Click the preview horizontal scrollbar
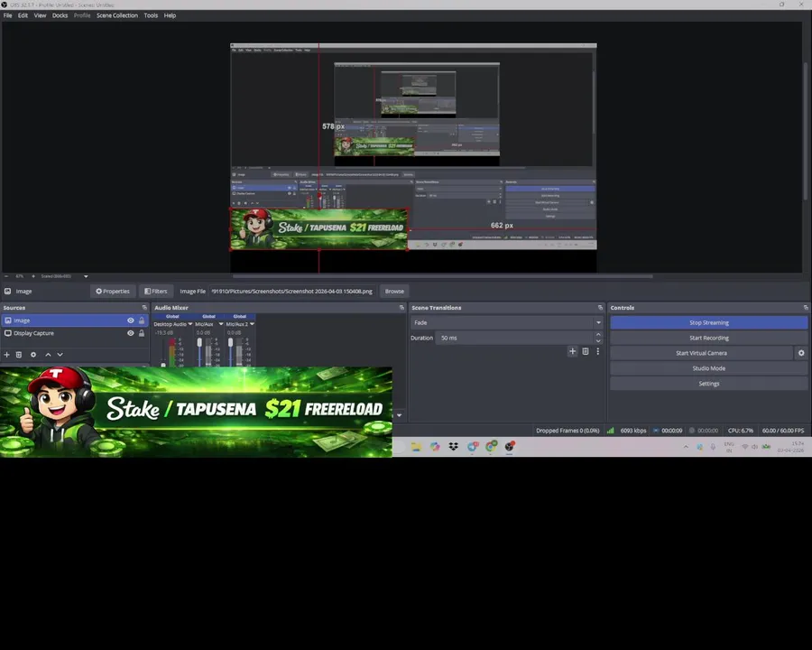The height and width of the screenshot is (650, 812). [442, 276]
